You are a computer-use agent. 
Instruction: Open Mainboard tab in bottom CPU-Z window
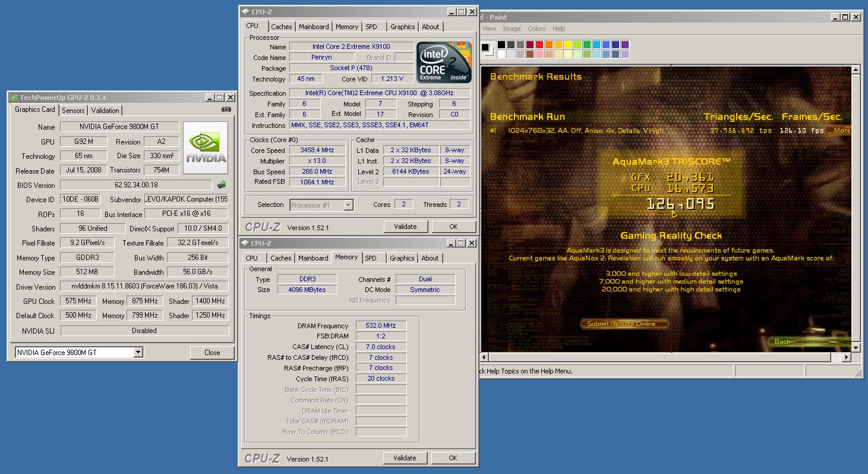coord(313,258)
